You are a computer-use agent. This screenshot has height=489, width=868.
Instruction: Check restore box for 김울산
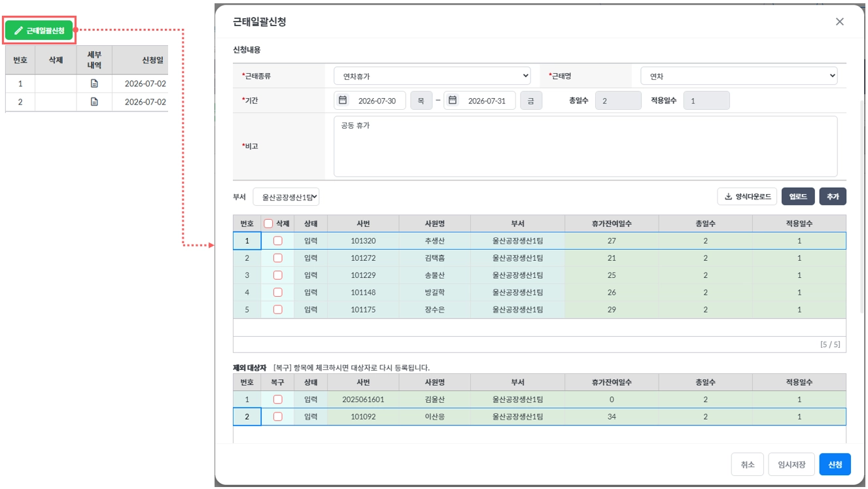click(x=278, y=399)
